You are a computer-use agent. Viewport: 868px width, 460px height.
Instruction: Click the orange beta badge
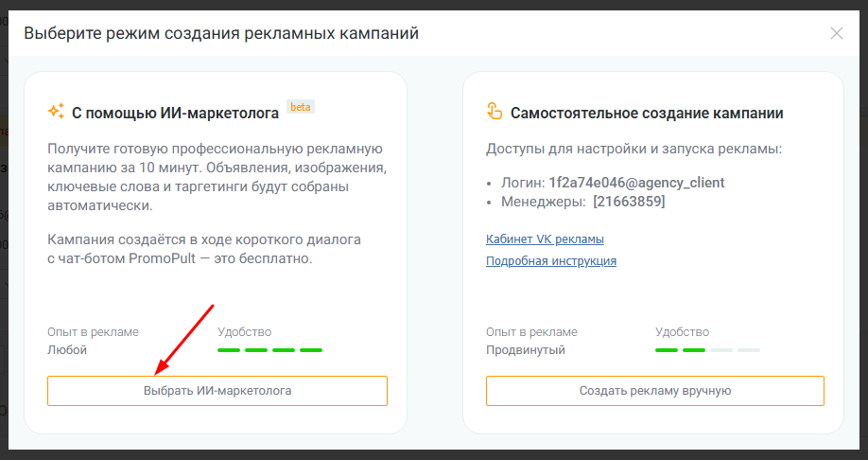[300, 107]
